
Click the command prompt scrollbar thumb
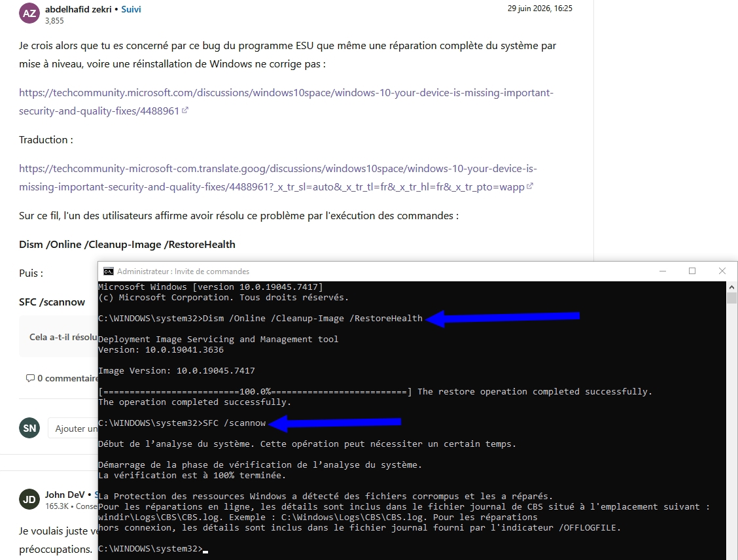click(x=731, y=298)
